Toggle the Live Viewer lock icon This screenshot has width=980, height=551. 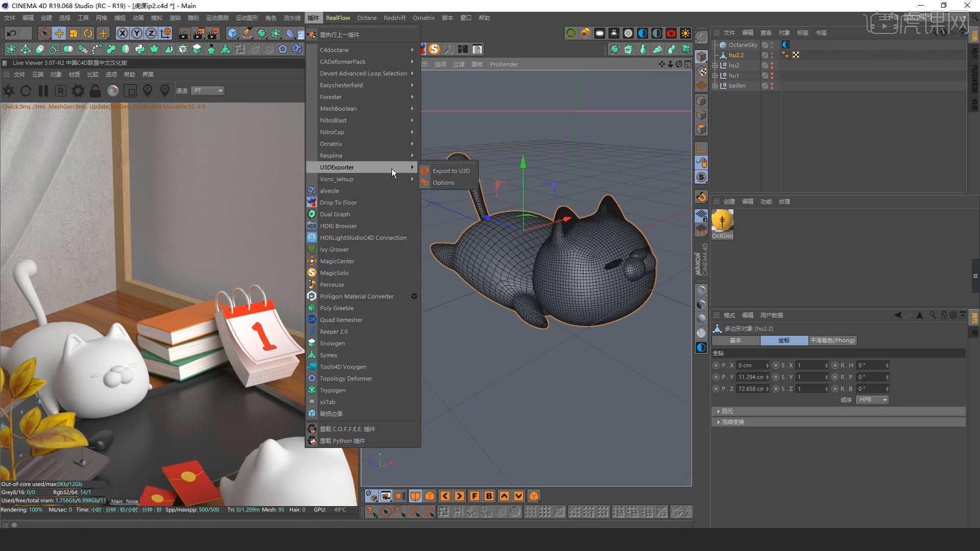coord(95,91)
